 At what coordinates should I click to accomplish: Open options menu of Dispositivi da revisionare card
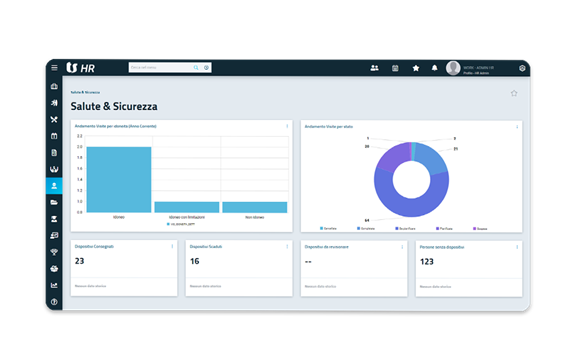[x=402, y=247]
